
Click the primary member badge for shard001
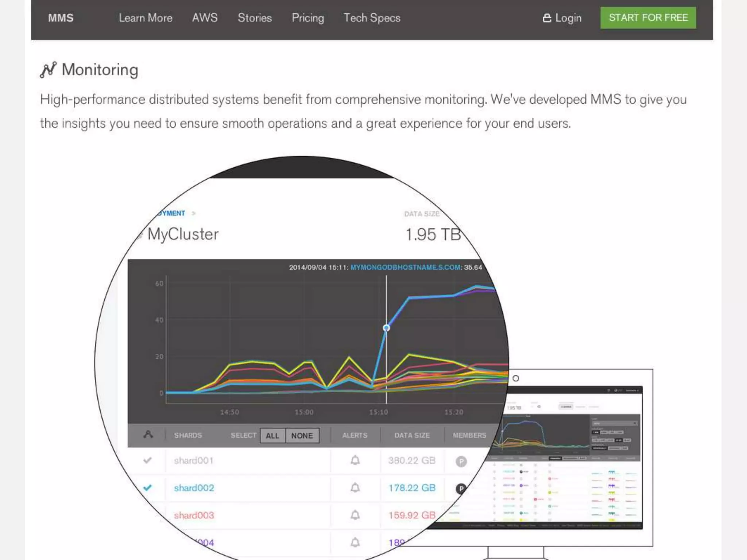tap(461, 462)
